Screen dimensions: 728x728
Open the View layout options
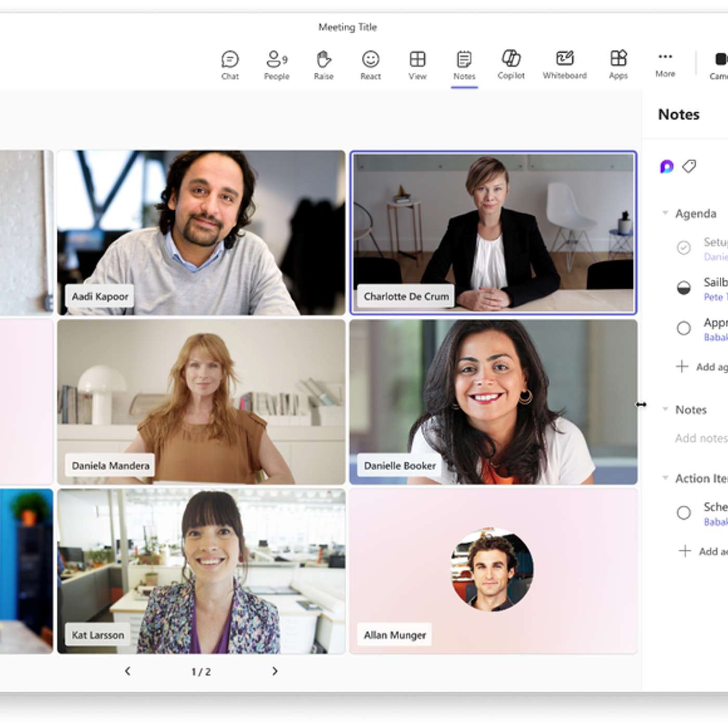pyautogui.click(x=417, y=66)
